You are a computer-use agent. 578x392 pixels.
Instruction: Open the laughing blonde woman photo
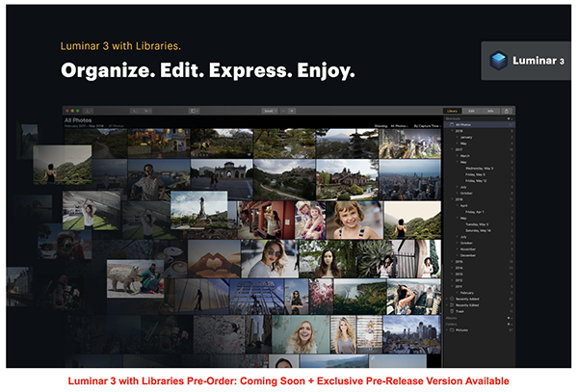point(301,334)
